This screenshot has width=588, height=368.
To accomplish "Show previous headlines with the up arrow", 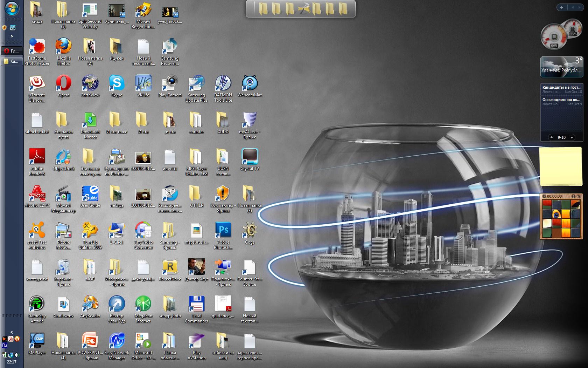I will (551, 137).
